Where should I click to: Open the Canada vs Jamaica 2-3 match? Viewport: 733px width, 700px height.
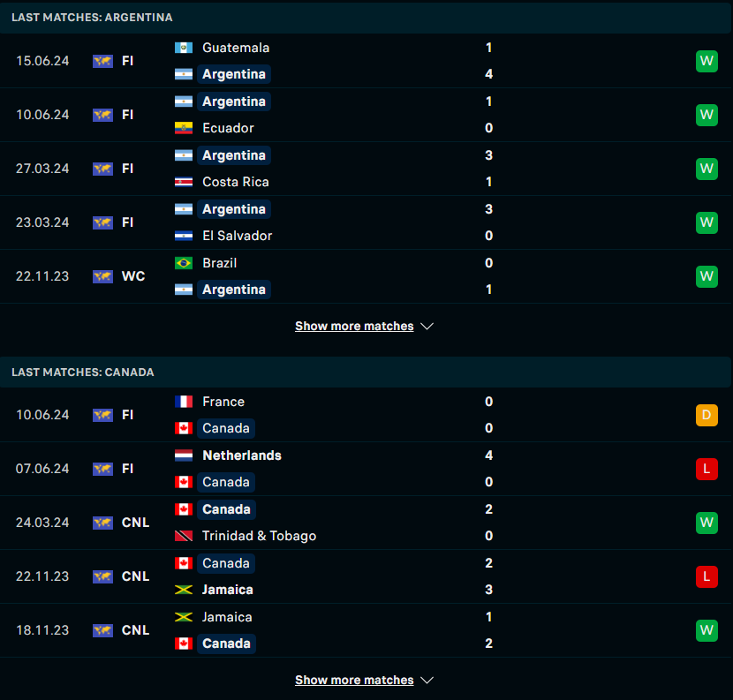pyautogui.click(x=366, y=576)
